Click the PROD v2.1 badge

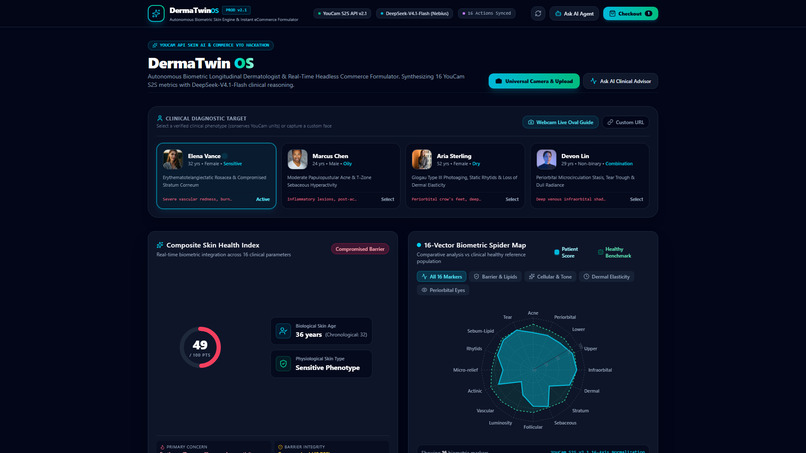[x=236, y=10]
